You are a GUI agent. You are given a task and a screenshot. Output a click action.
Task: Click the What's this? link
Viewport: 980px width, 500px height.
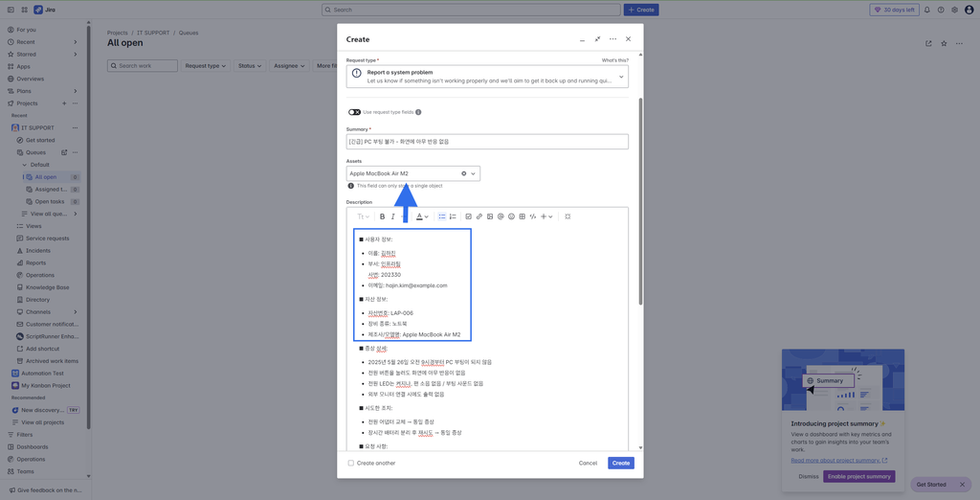click(615, 60)
